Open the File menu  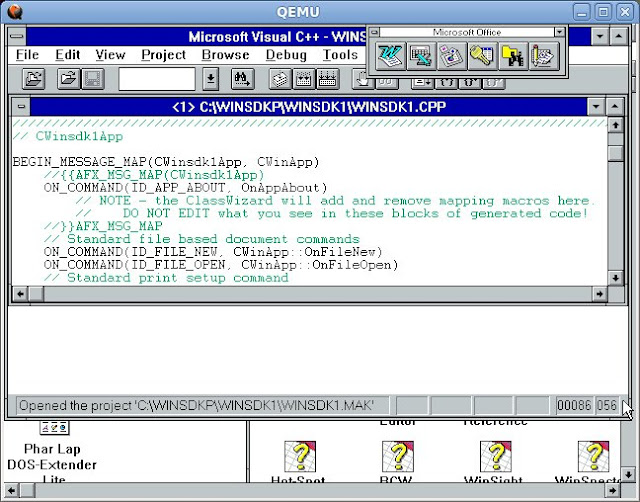pyautogui.click(x=27, y=55)
